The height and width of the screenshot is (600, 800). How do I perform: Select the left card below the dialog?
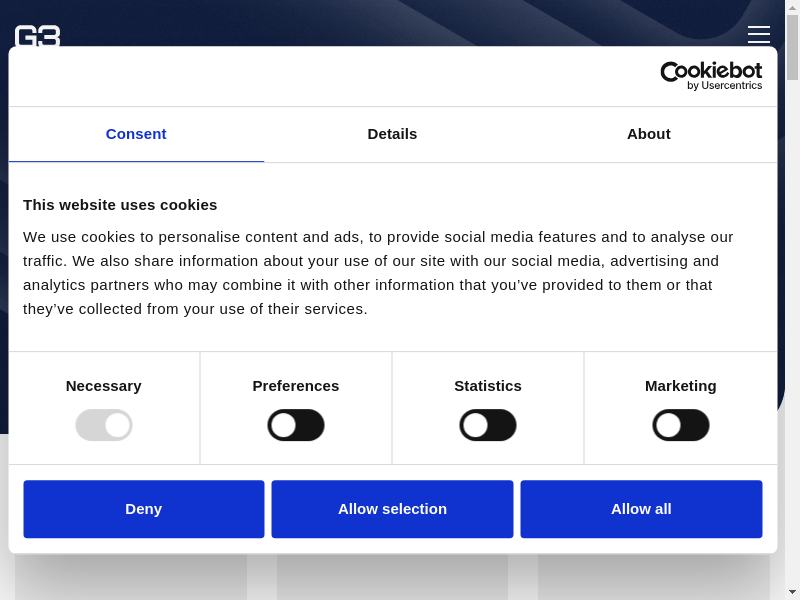130,577
